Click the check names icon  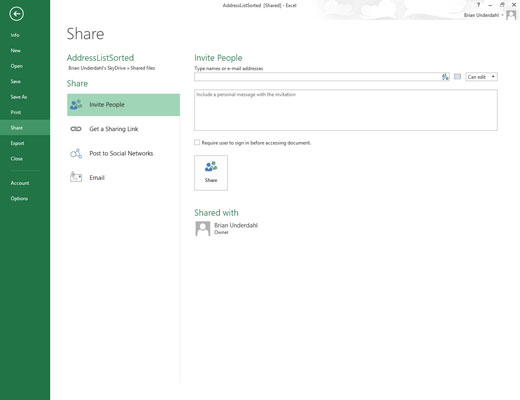(446, 77)
